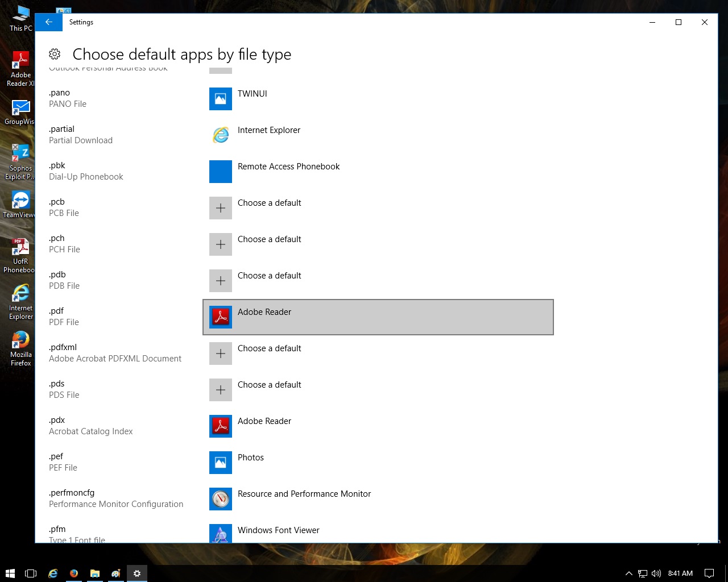Viewport: 728px width, 582px height.
Task: Select the .pano file type text
Action: [59, 93]
